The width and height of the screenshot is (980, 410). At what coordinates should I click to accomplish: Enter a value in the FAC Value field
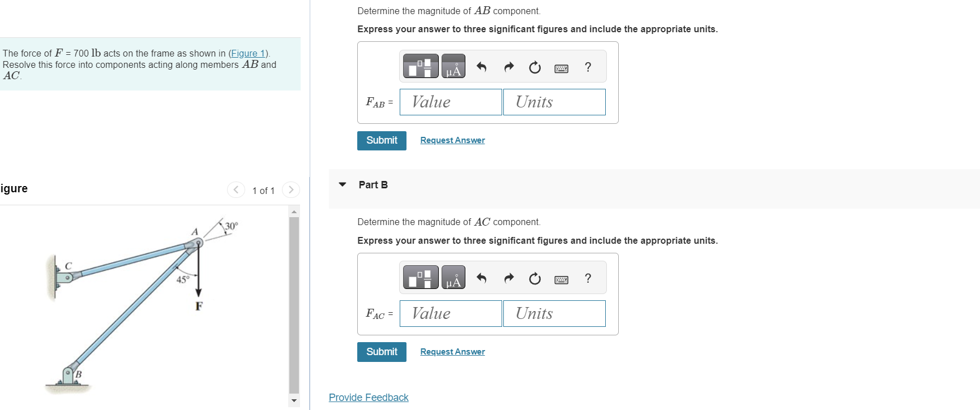[450, 313]
